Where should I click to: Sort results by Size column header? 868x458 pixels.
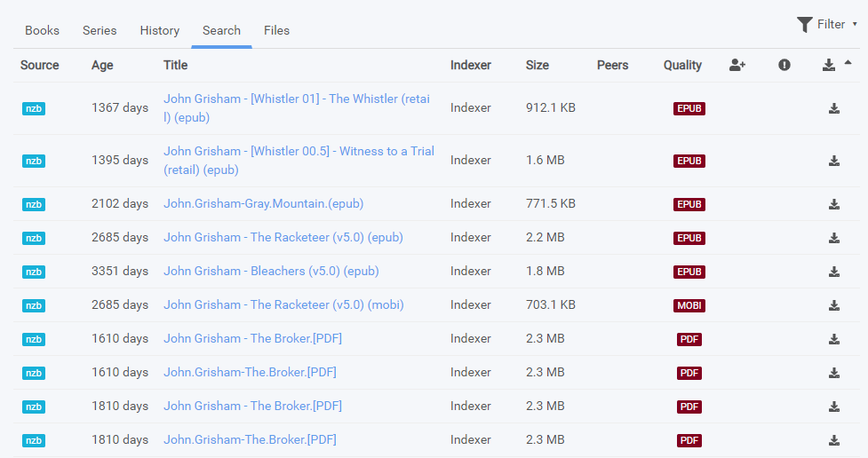tap(537, 65)
